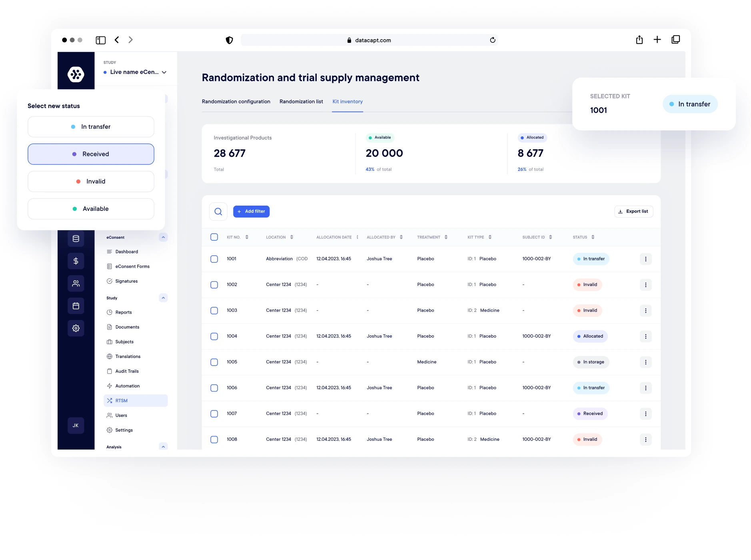Toggle the browser sidebar icon
This screenshot has height=560, width=751.
tap(101, 40)
